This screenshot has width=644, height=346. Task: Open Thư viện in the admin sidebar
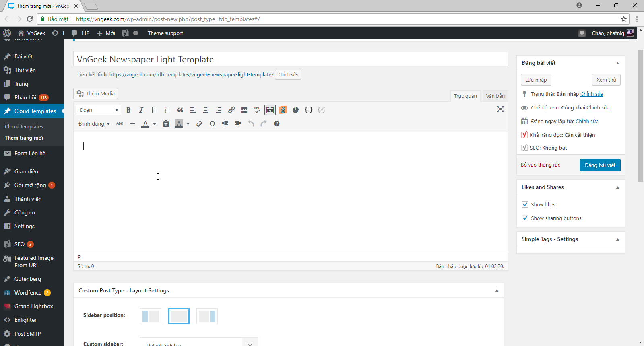point(32,70)
